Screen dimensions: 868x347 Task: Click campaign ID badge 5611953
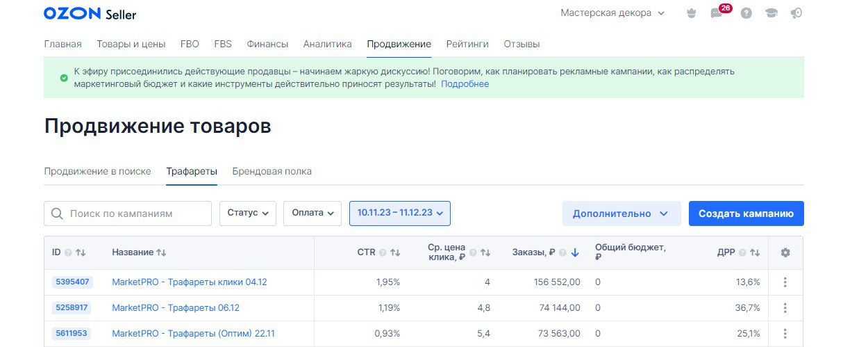[72, 333]
